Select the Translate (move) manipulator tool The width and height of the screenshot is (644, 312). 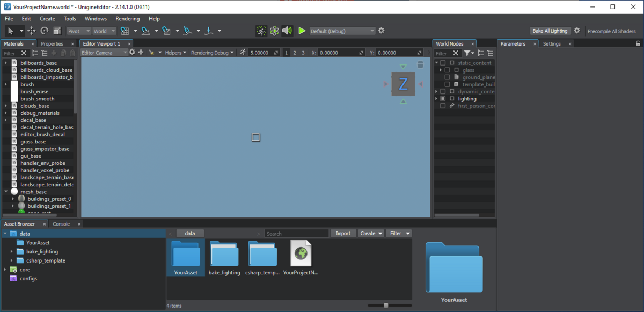[x=32, y=31]
